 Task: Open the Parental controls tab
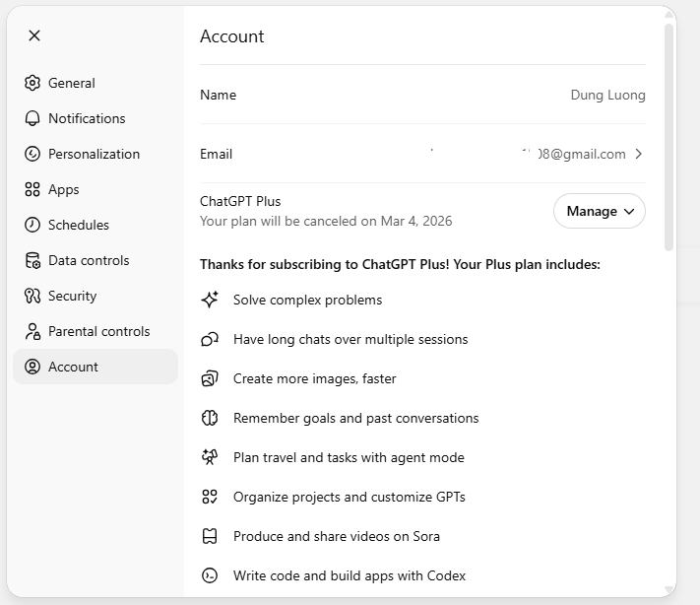tap(95, 331)
